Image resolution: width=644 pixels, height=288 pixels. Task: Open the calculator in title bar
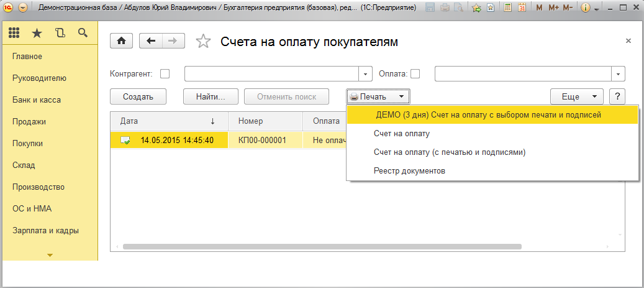[x=507, y=8]
